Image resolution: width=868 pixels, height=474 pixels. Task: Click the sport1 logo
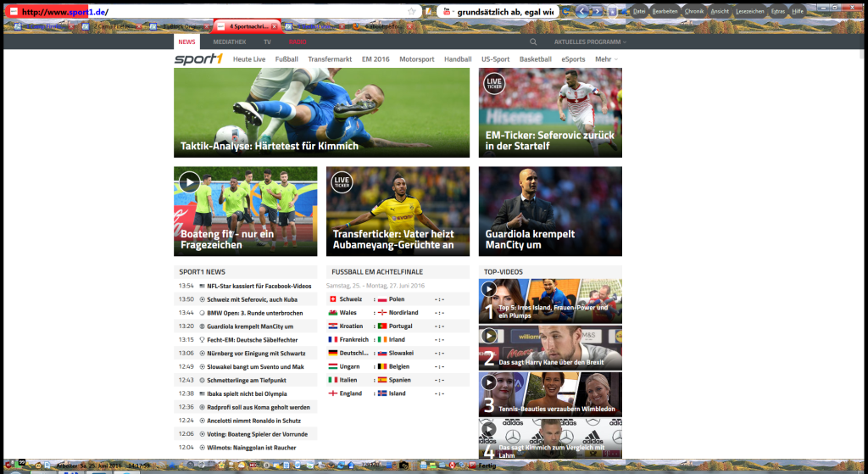coord(198,59)
